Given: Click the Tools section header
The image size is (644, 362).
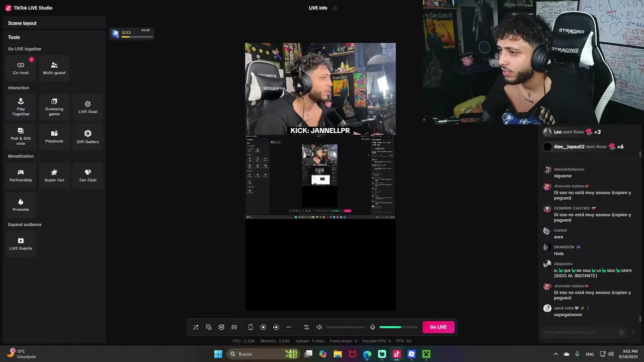Looking at the screenshot, I should click(x=14, y=37).
